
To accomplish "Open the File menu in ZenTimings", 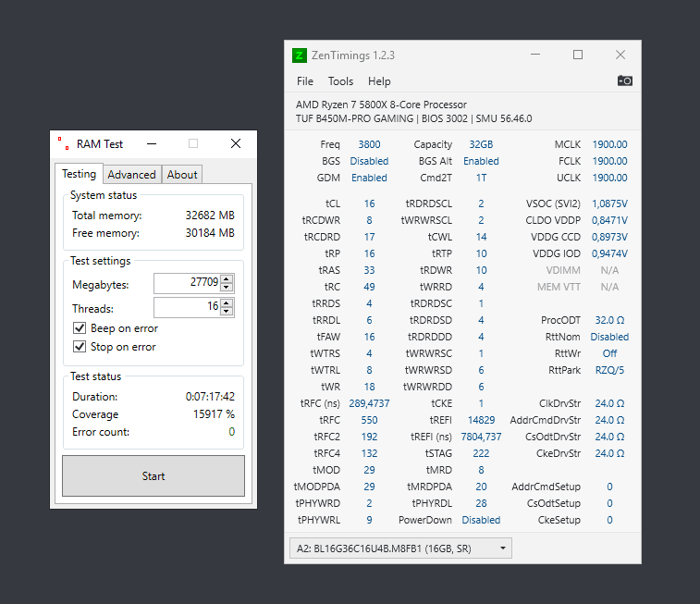I will tap(305, 81).
